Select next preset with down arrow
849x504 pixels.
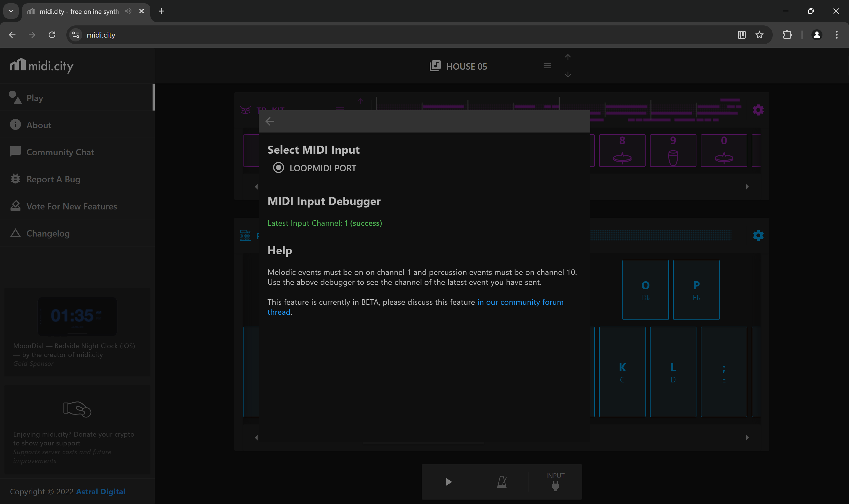(568, 74)
